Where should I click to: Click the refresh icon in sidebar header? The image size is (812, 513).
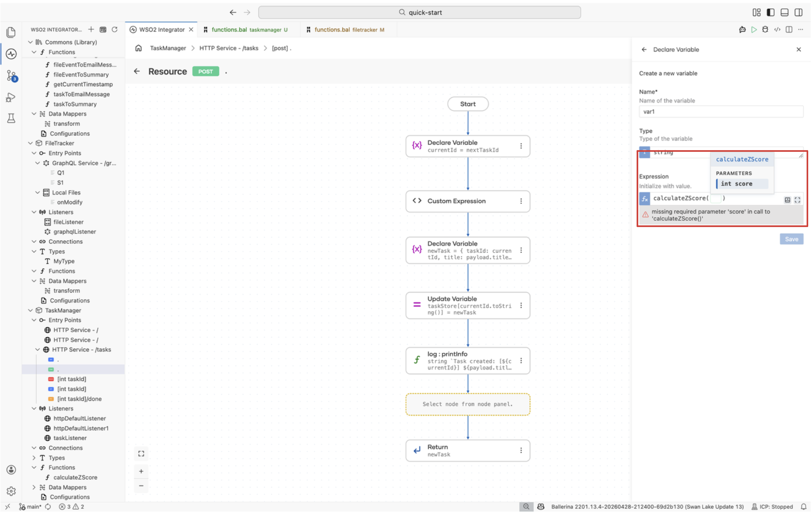pyautogui.click(x=114, y=29)
